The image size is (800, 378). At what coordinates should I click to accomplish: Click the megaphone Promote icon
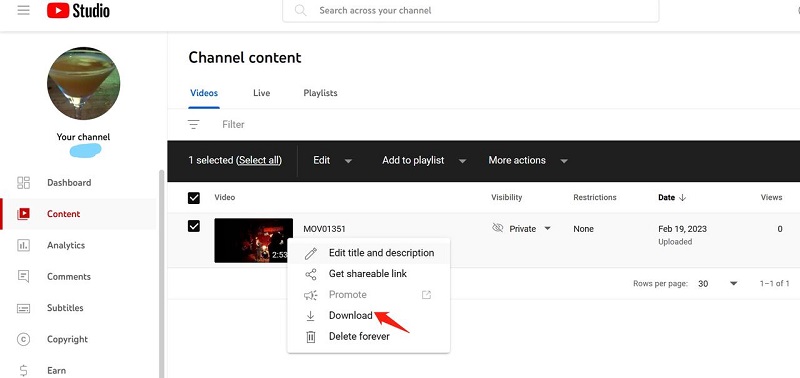(x=311, y=295)
